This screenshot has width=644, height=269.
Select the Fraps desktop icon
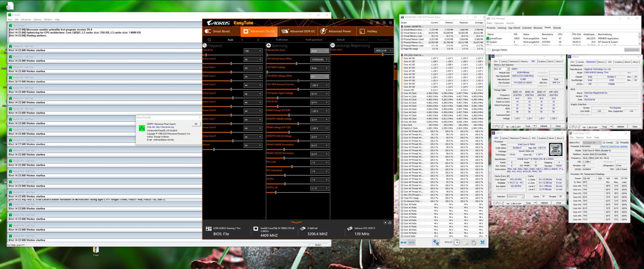point(96,251)
